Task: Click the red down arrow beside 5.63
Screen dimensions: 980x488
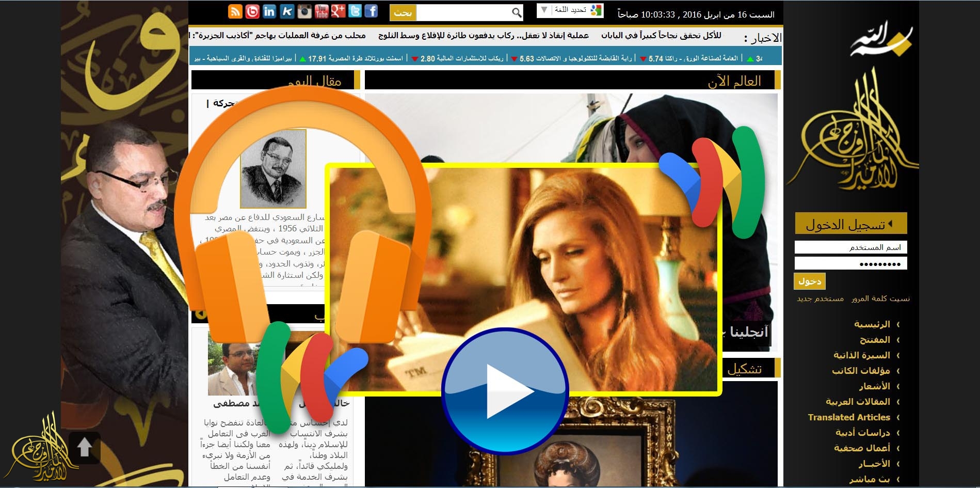Action: [515, 59]
